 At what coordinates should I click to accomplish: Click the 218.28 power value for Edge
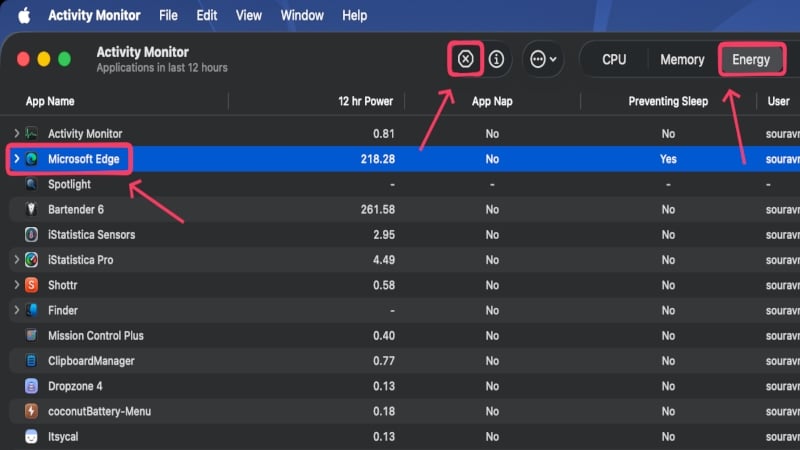pyautogui.click(x=378, y=159)
